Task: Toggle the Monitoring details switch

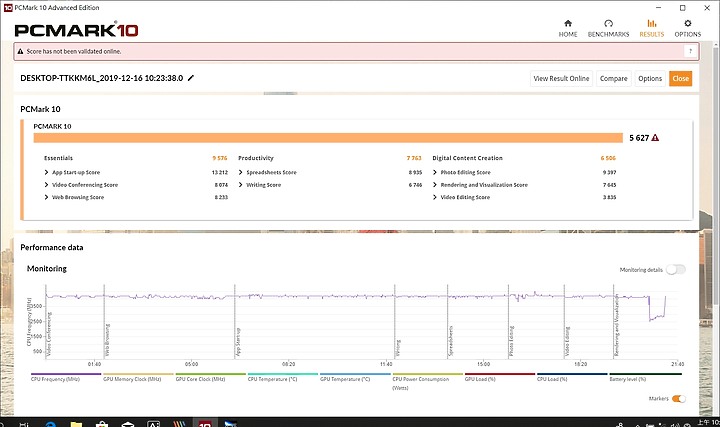Action: [x=676, y=270]
